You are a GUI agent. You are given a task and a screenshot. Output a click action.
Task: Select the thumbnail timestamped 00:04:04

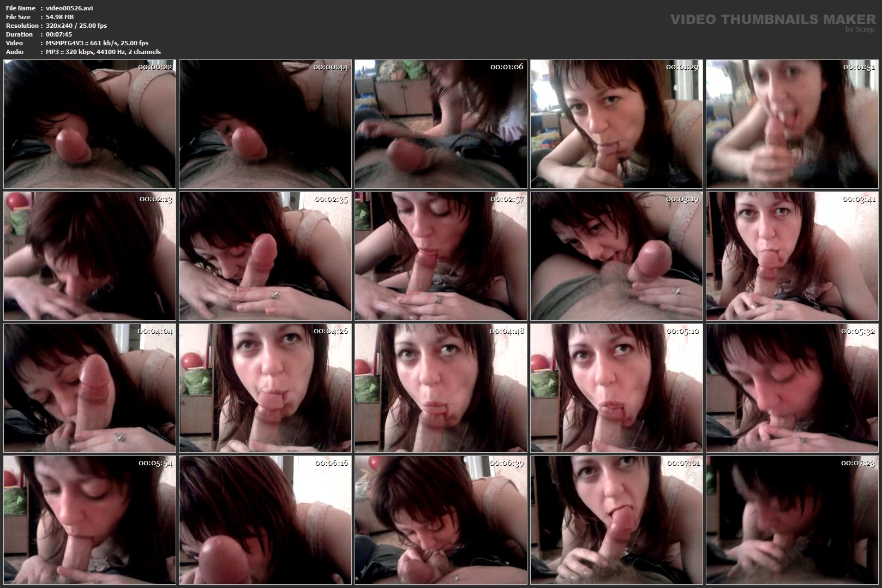89,388
